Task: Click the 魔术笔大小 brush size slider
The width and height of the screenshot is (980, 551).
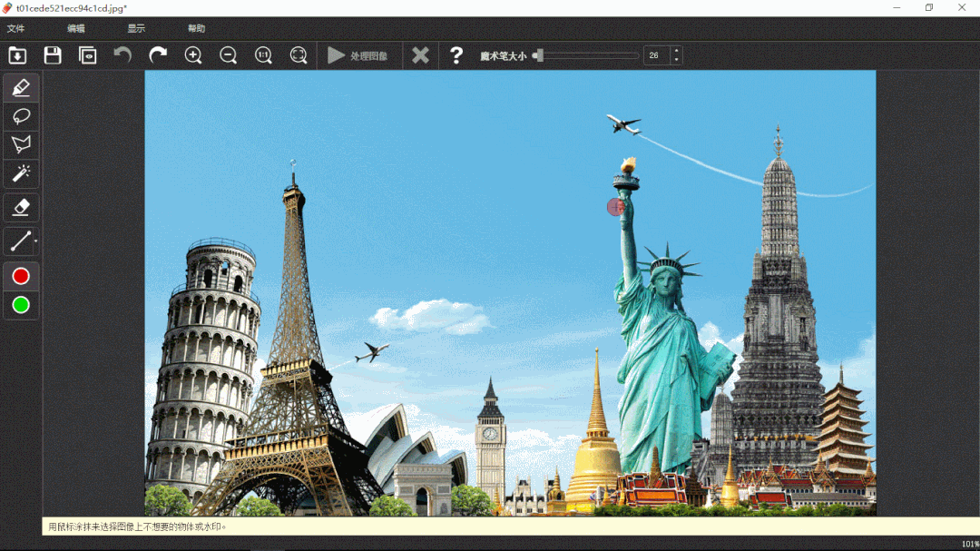Action: point(586,55)
